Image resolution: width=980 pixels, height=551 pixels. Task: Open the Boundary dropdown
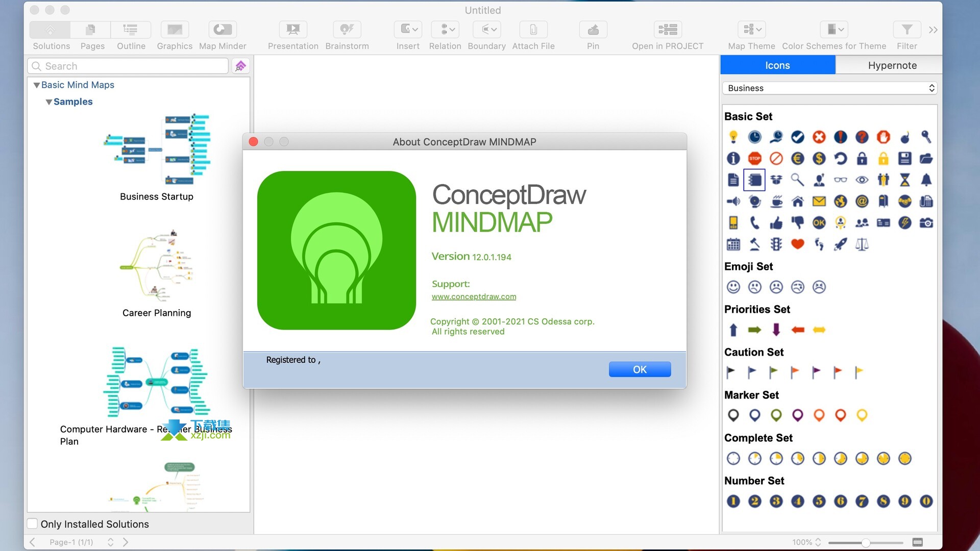tap(487, 30)
